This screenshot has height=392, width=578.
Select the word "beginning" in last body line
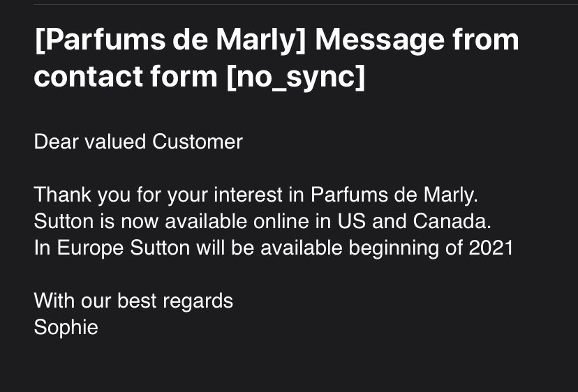(x=394, y=248)
